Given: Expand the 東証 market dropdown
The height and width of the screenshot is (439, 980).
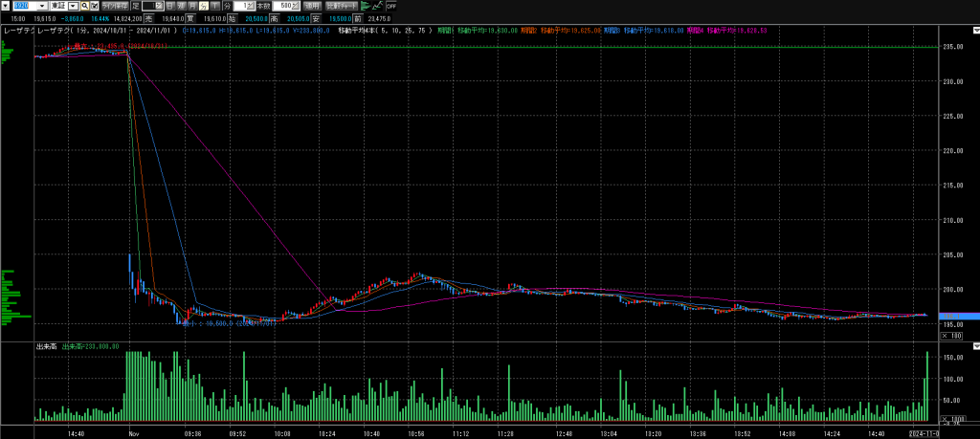Looking at the screenshot, I should click(75, 6).
